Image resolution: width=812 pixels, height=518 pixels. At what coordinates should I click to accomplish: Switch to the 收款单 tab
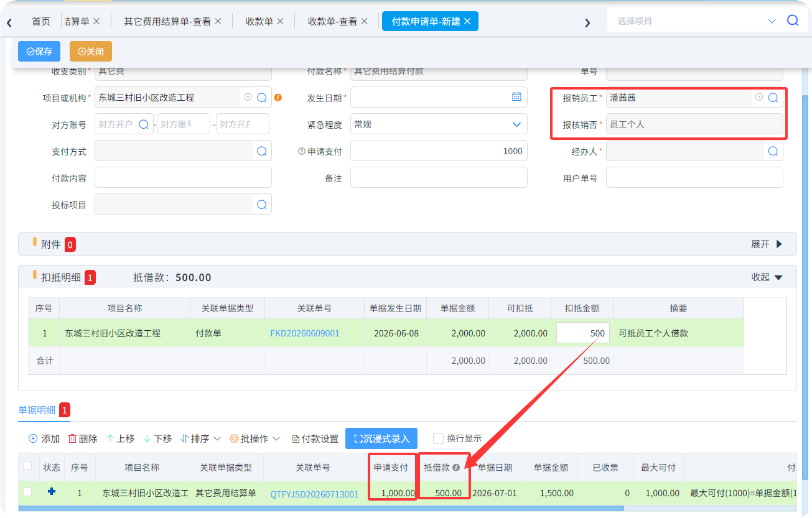click(x=259, y=21)
